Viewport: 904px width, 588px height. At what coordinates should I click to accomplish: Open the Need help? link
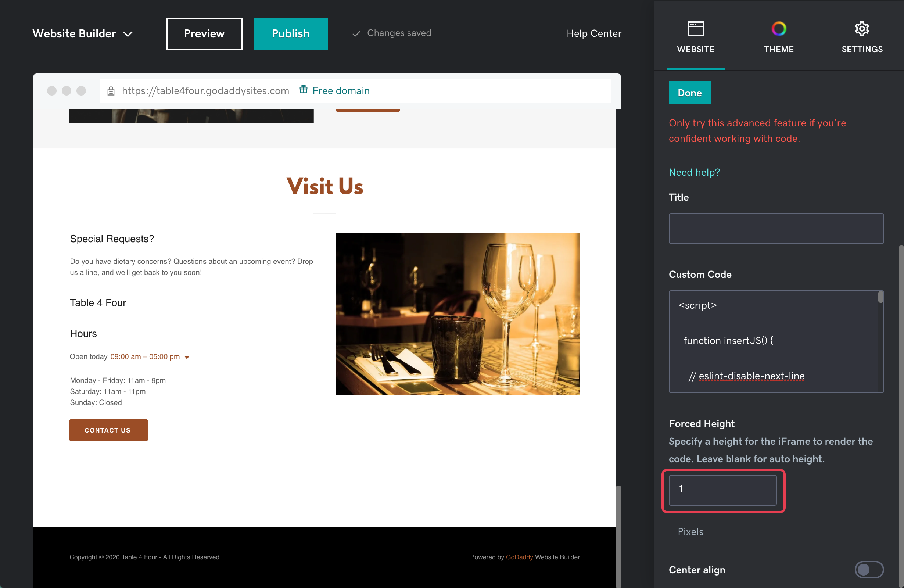[x=694, y=172]
